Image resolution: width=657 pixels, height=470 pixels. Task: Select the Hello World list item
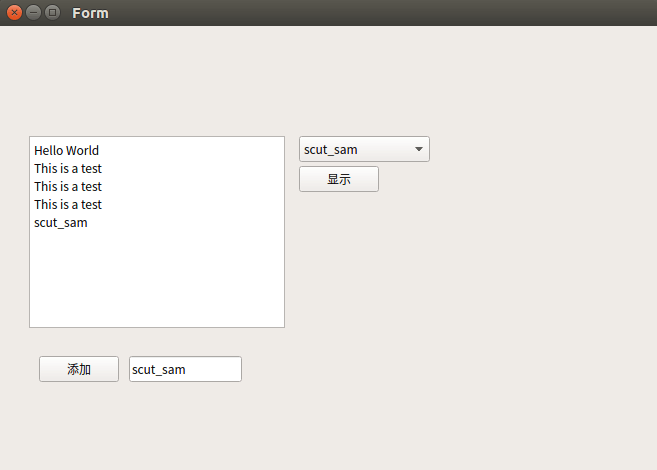point(66,151)
